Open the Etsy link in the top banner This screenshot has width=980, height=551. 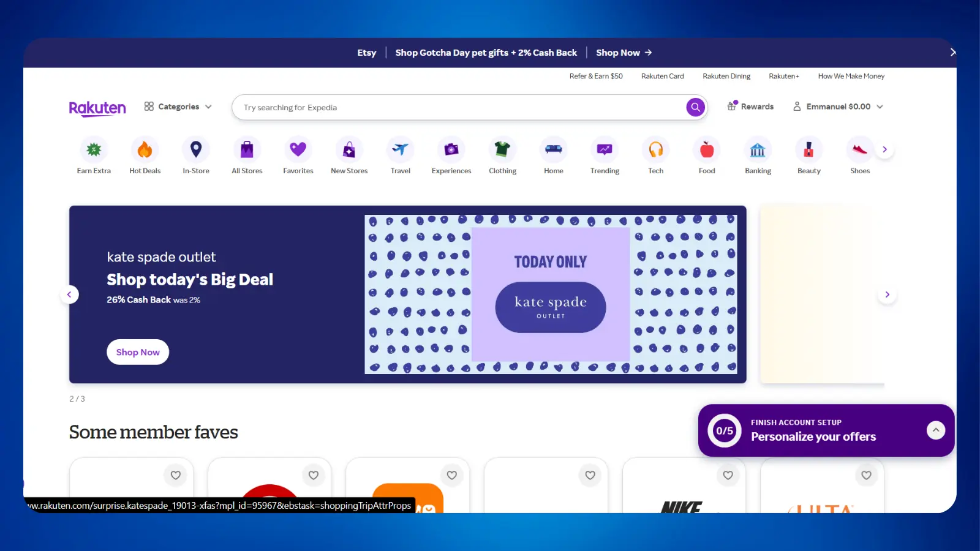(x=367, y=53)
